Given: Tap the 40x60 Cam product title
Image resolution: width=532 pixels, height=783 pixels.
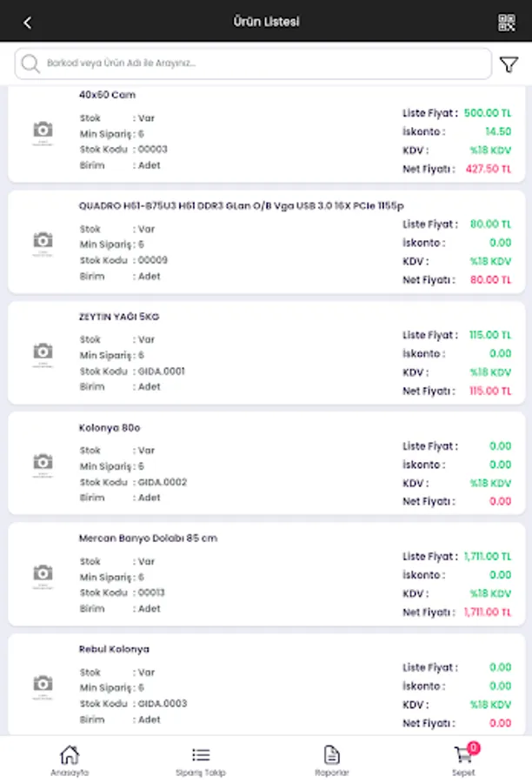Looking at the screenshot, I should click(x=107, y=95).
